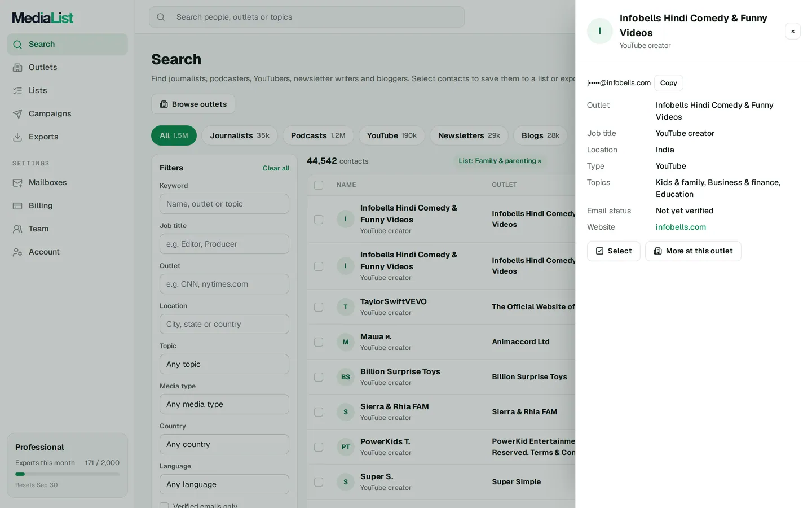812x508 pixels.
Task: Click the exports this month progress bar
Action: pyautogui.click(x=67, y=474)
